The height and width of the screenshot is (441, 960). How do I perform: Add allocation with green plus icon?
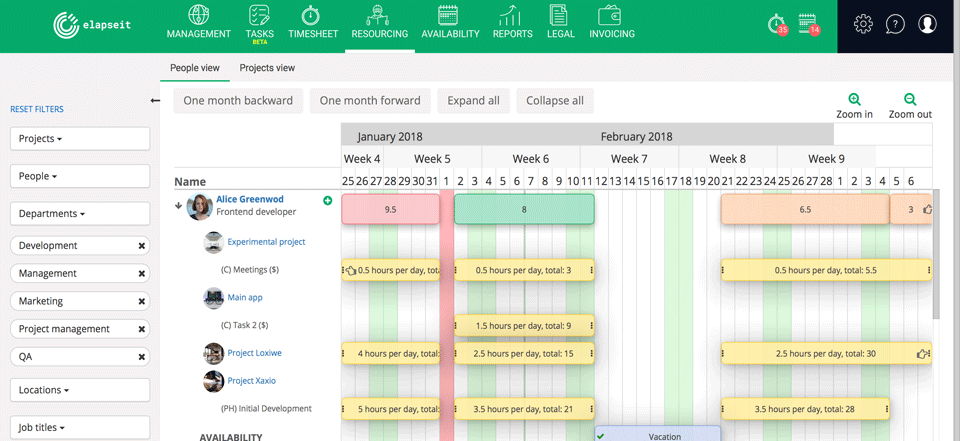328,200
